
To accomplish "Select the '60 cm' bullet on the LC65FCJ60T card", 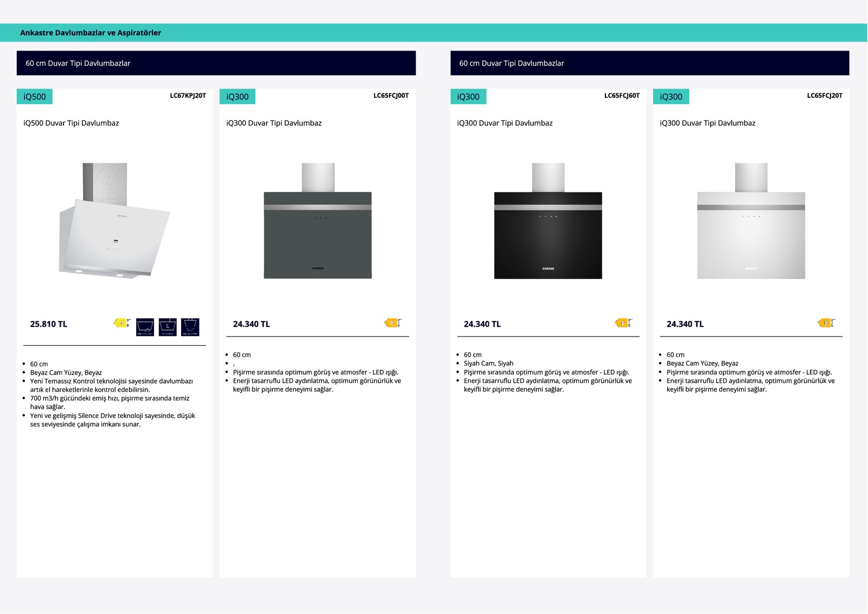I will pyautogui.click(x=473, y=355).
